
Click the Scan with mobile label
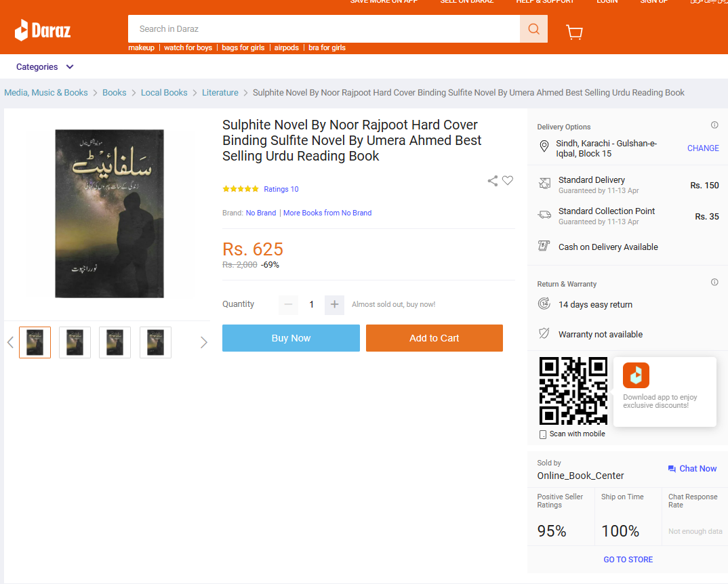pyautogui.click(x=577, y=434)
